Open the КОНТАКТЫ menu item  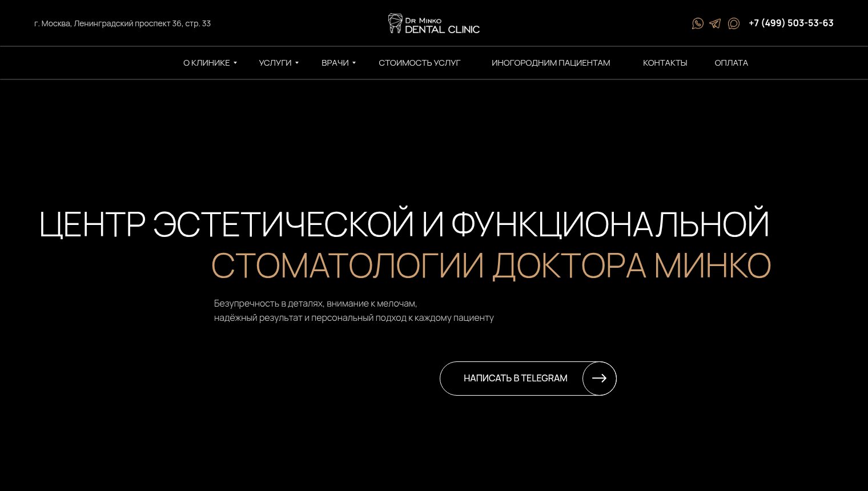coord(665,63)
